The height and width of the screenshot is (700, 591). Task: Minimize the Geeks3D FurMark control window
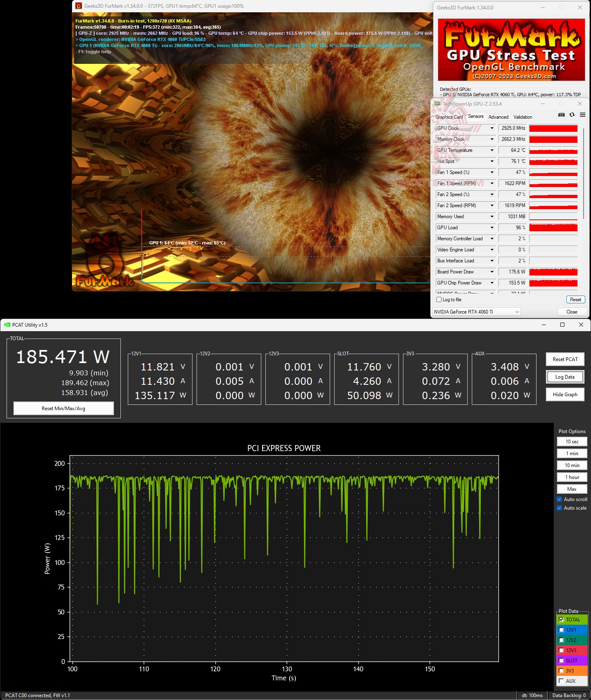click(543, 7)
